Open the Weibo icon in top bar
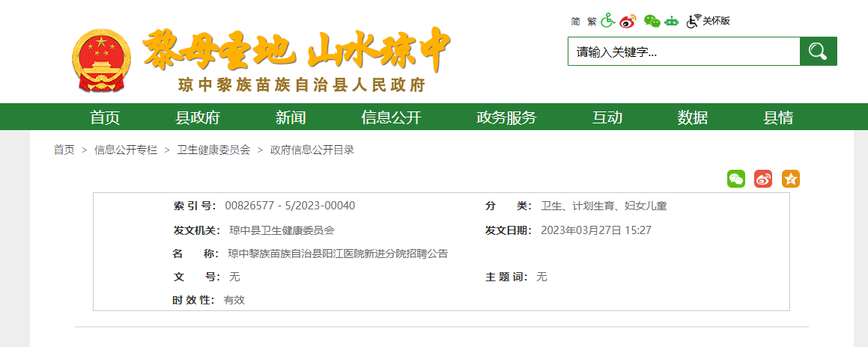Screen dimensions: 868x347 coord(628,21)
